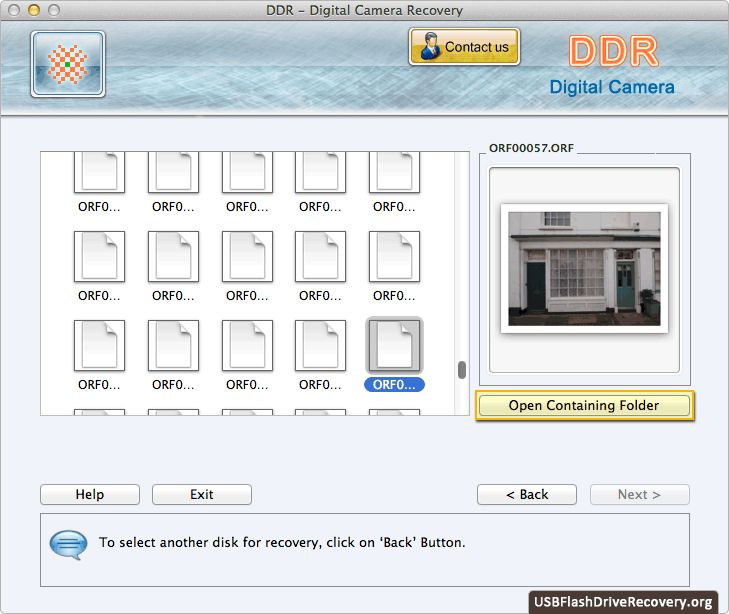Select fourth file icon in third row

point(321,346)
